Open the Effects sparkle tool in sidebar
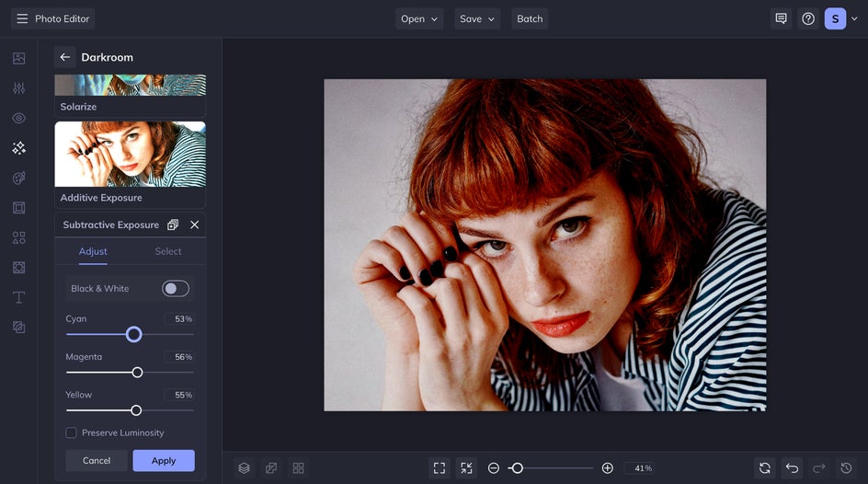The width and height of the screenshot is (868, 484). coord(18,148)
